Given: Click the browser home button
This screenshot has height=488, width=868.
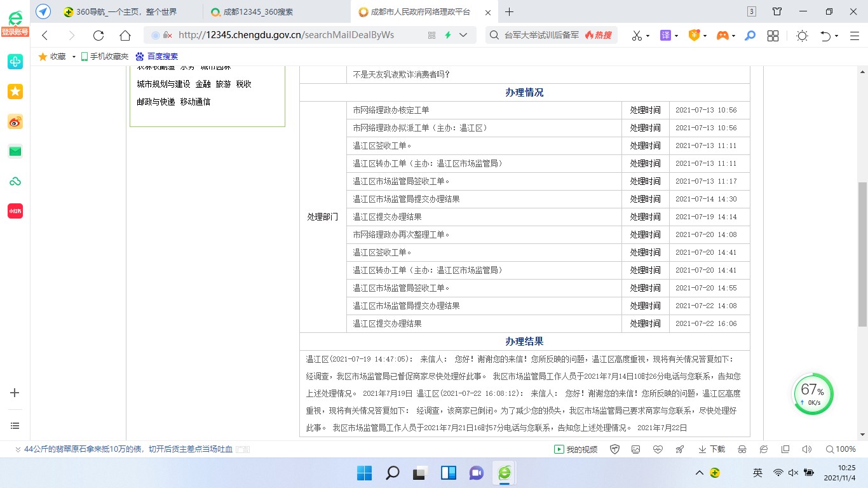Looking at the screenshot, I should click(125, 36).
